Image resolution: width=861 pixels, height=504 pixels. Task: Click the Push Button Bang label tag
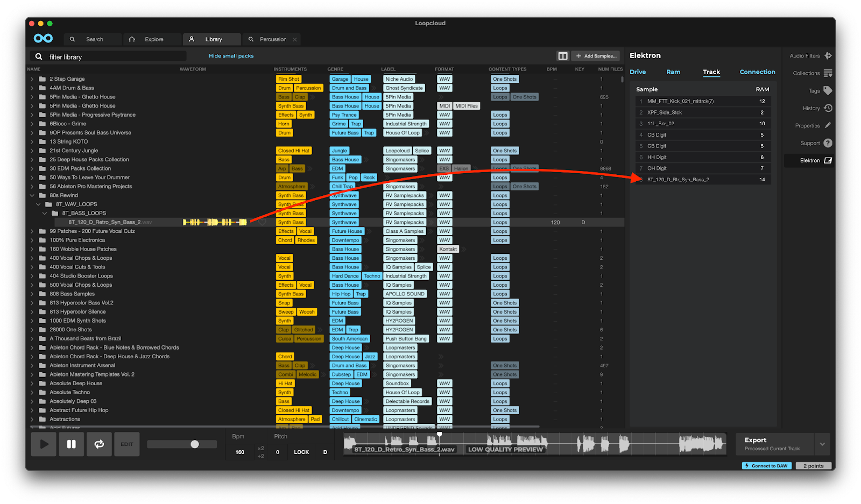[406, 339]
